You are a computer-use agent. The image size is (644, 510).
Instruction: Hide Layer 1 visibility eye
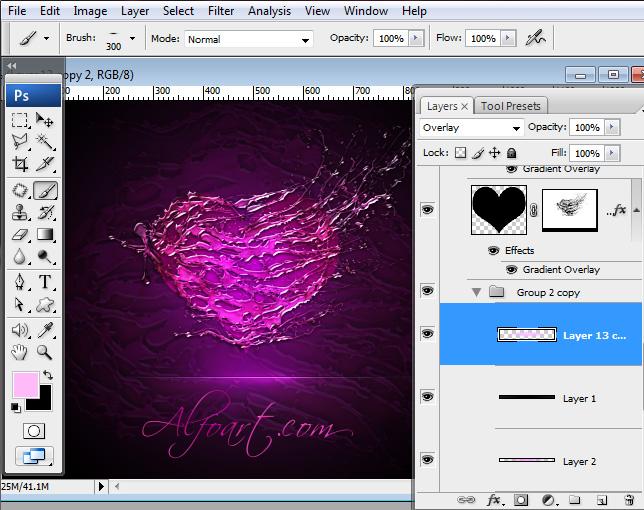pyautogui.click(x=427, y=397)
